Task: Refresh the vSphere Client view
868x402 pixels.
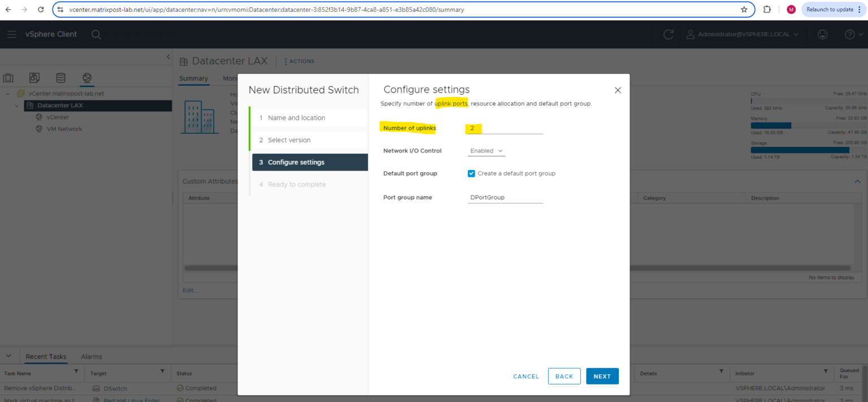Action: [669, 34]
